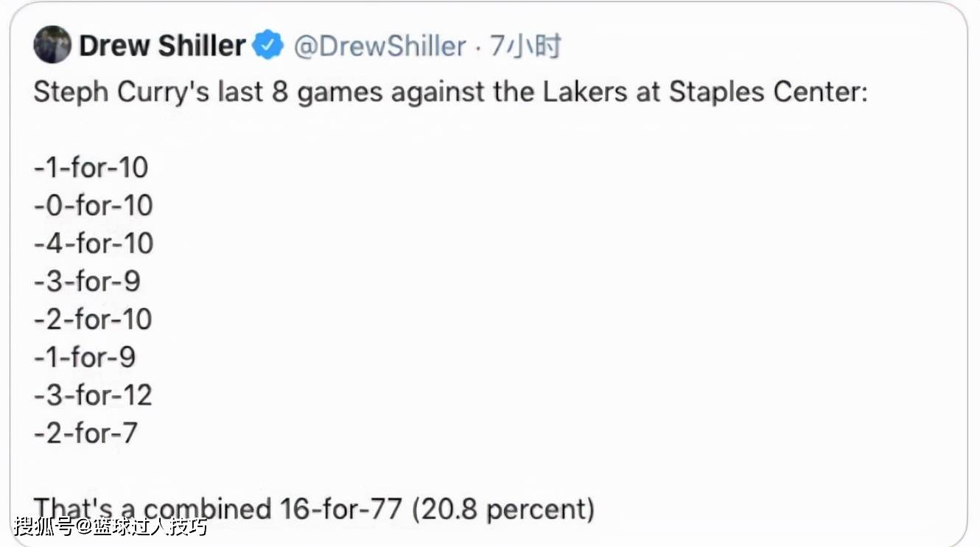The width and height of the screenshot is (980, 547).
Task: Click the blue verified badge
Action: pyautogui.click(x=267, y=46)
